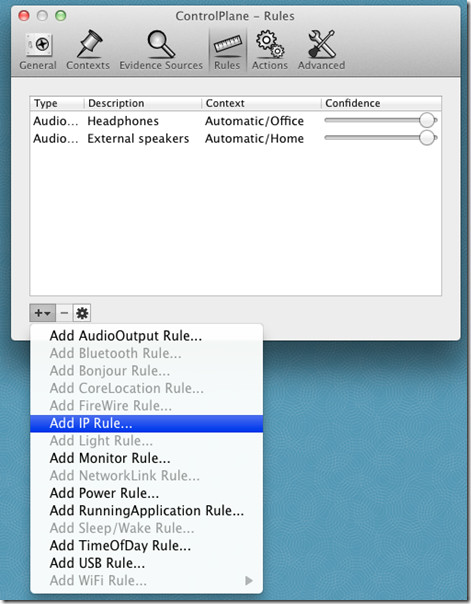471x604 pixels.
Task: Choose Add USB Rule menu item
Action: pos(146,563)
